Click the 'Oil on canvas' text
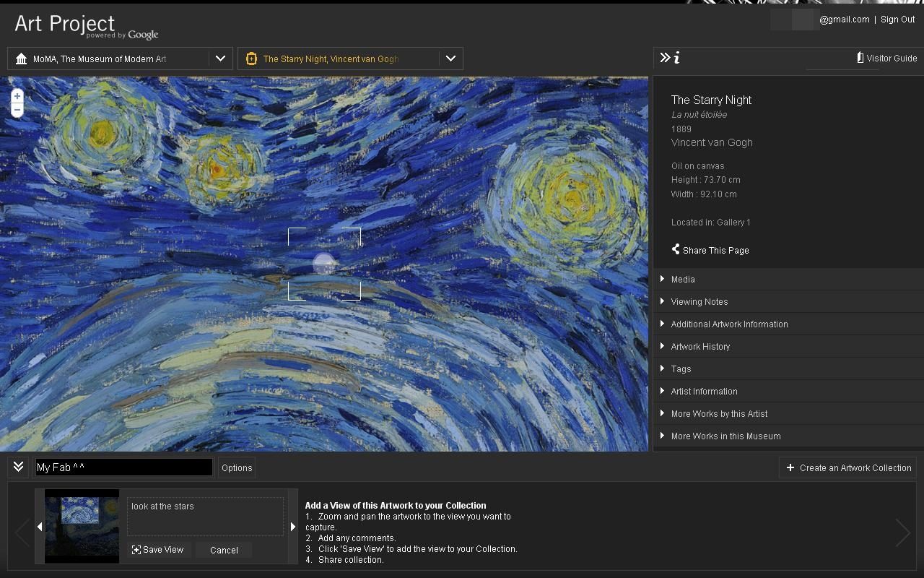The image size is (924, 578). [697, 166]
